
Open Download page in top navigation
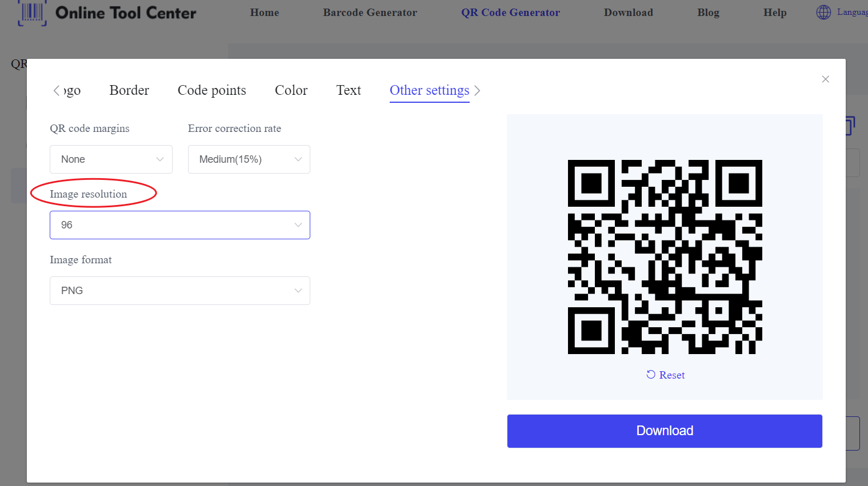[x=629, y=13]
